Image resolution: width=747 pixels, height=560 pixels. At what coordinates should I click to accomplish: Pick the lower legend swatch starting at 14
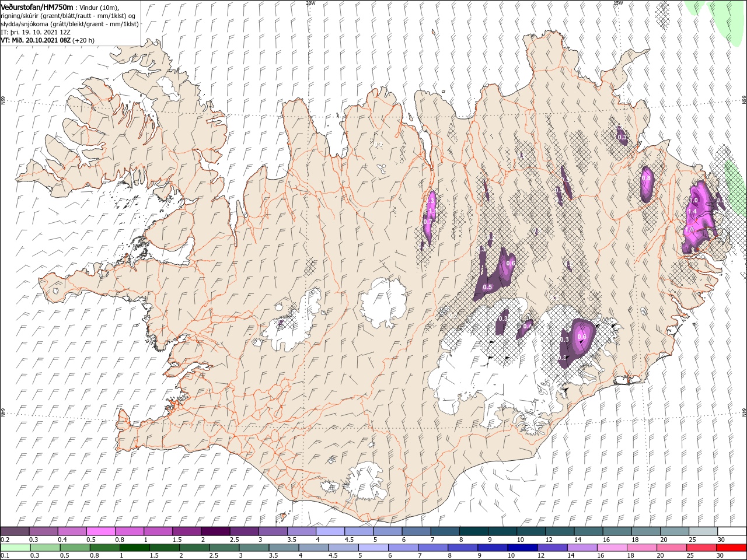click(582, 548)
